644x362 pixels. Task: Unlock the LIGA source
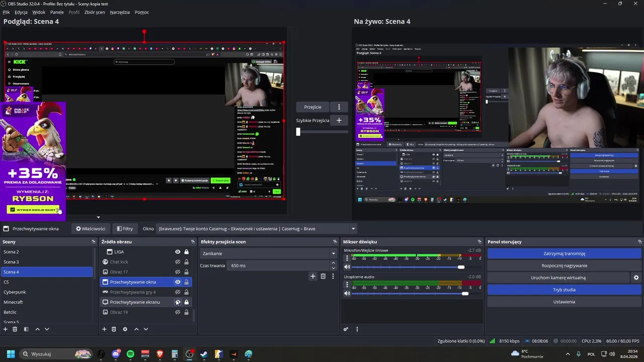(186, 252)
